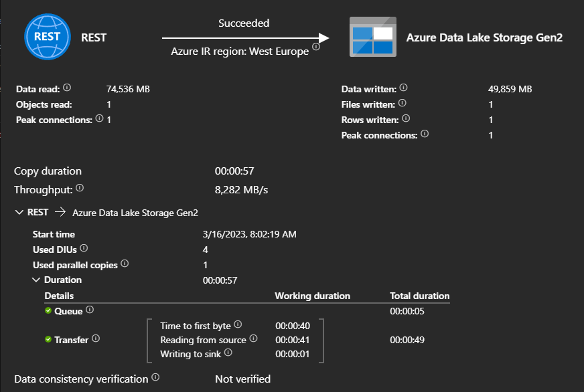Click info icon beside Used DIUs
The image size is (584, 392).
click(x=84, y=248)
